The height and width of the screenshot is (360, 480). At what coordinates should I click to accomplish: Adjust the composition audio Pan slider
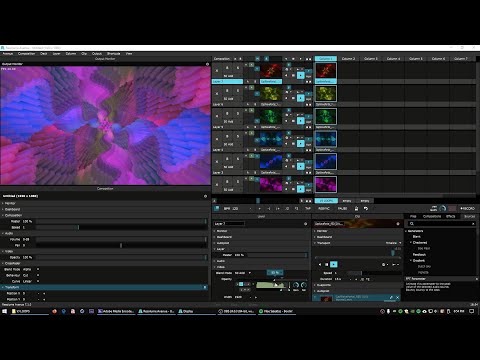(121, 245)
